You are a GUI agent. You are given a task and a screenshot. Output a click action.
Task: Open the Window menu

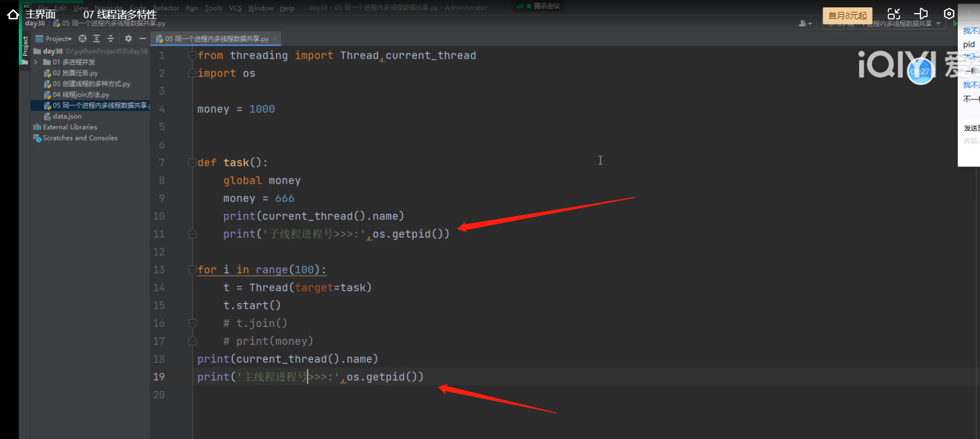(x=261, y=8)
